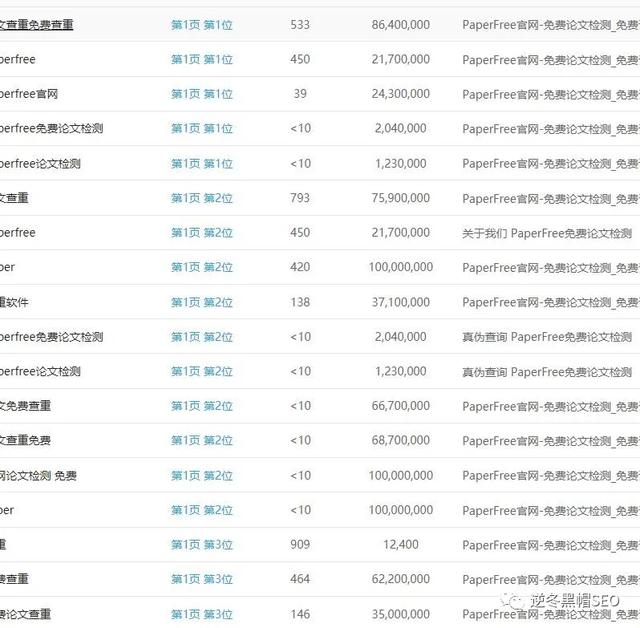Click the 第1页 第3位 rank in the 909 row
640x628 pixels.
tap(202, 544)
